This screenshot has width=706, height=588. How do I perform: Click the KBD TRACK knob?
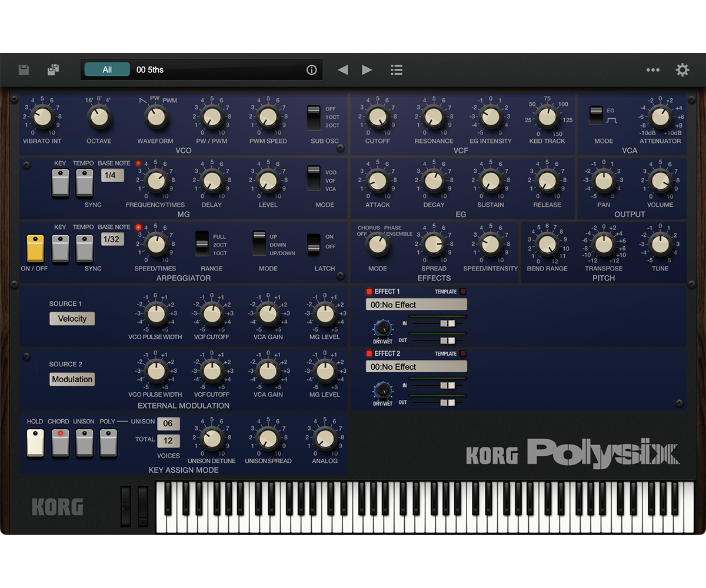547,117
